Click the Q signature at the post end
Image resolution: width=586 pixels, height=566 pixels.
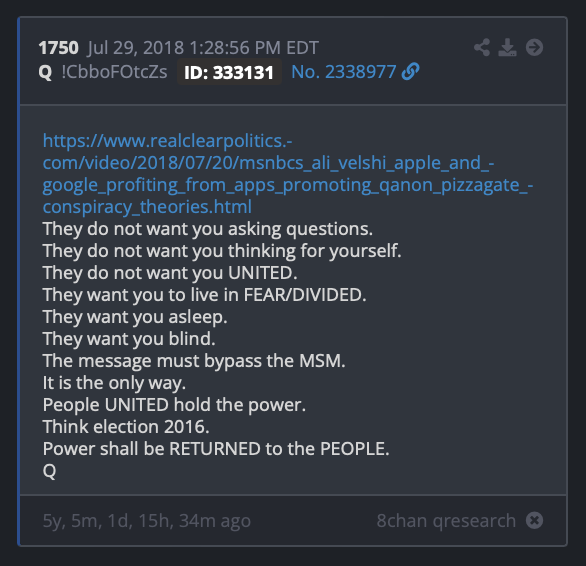[x=49, y=471]
